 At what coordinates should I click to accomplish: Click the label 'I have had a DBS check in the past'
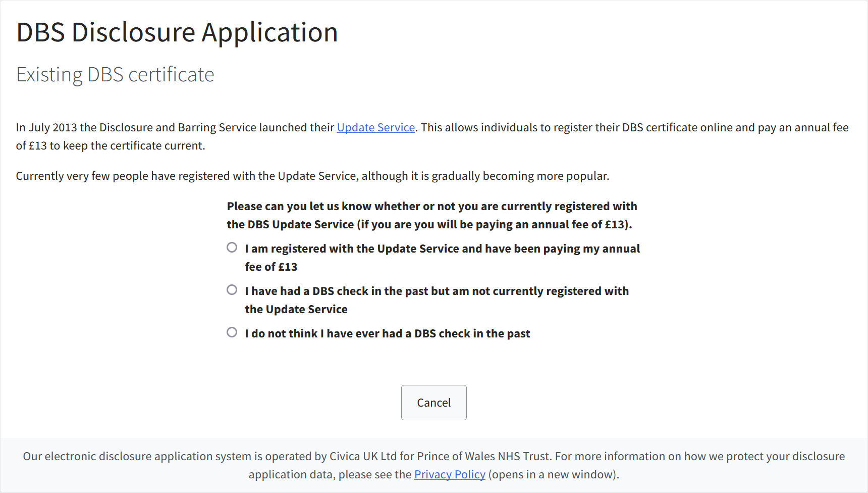(437, 300)
